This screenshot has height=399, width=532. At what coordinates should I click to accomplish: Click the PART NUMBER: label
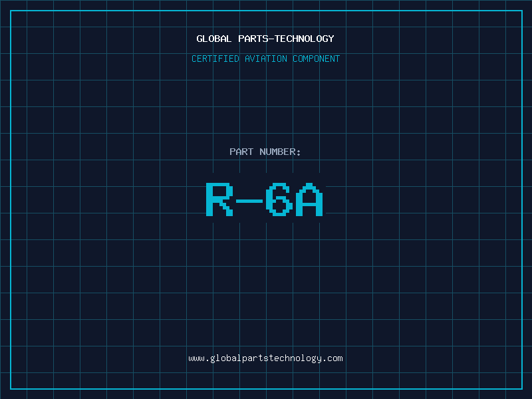tap(265, 152)
